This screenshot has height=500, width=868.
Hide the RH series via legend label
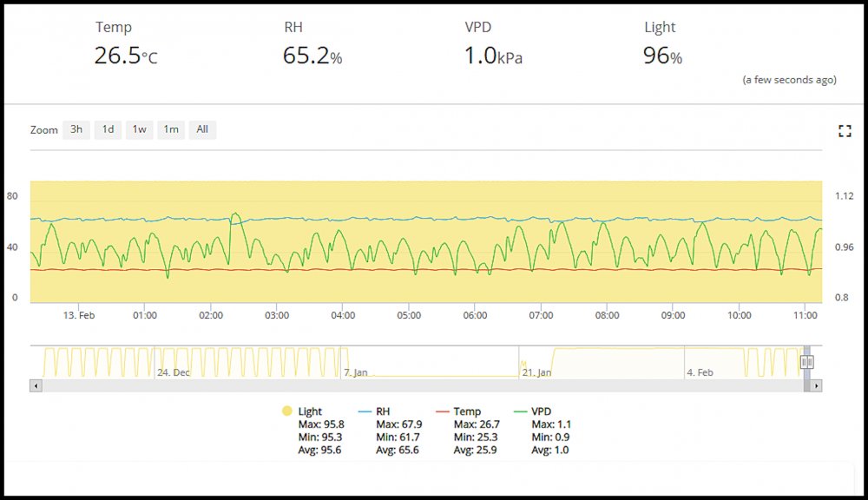385,411
